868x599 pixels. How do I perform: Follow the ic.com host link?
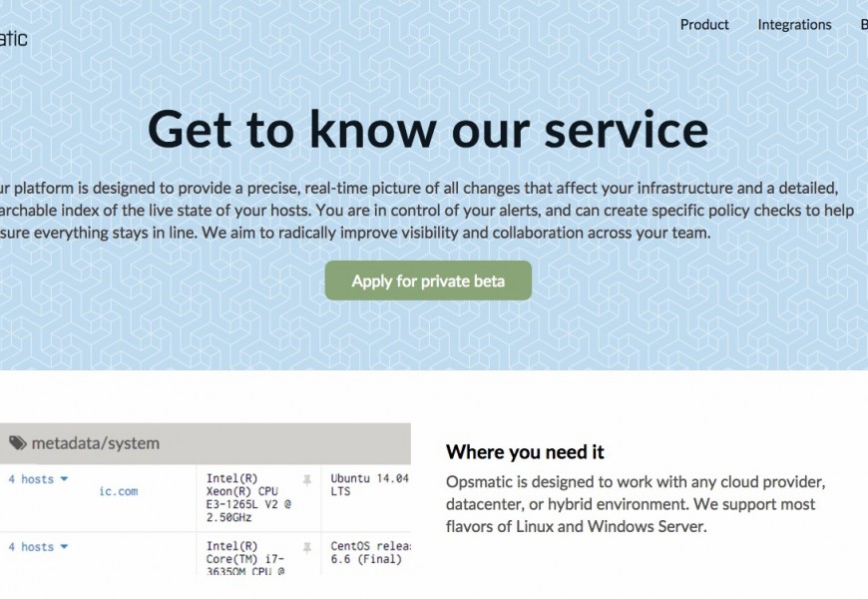pyautogui.click(x=119, y=491)
